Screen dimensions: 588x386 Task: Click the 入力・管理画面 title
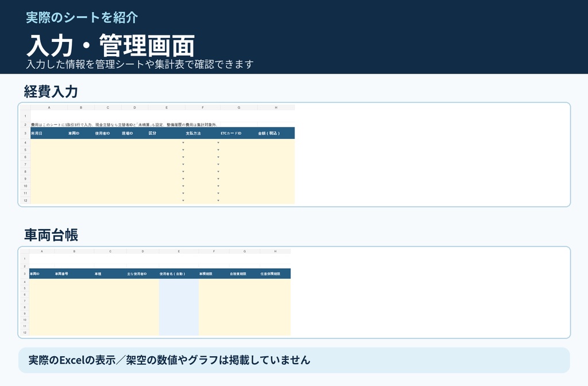pos(111,46)
